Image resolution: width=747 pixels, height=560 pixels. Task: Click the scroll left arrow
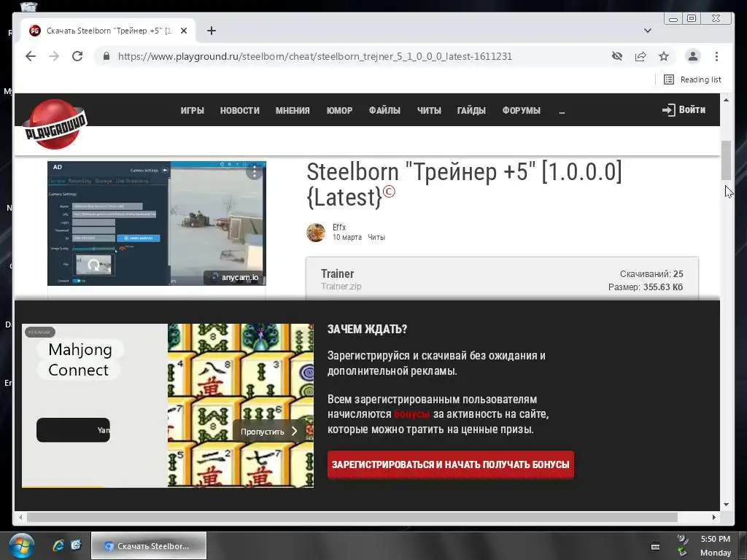point(20,517)
